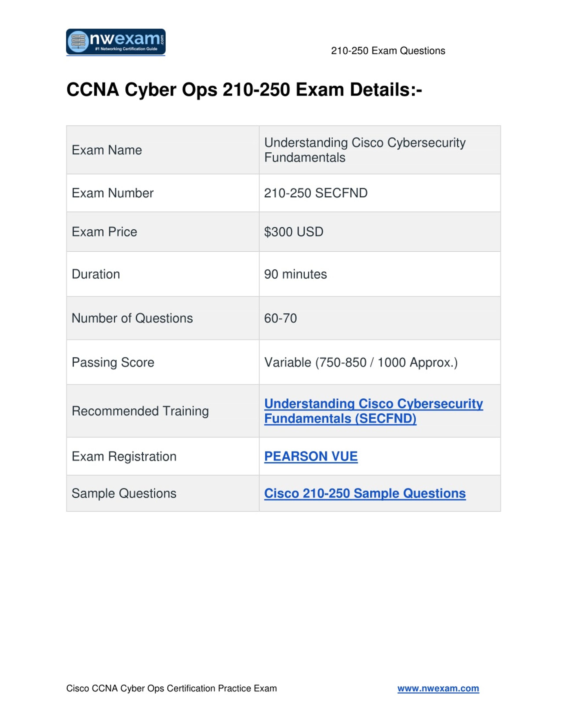The image size is (563, 728).
Task: Click the Recommended Training label
Action: [140, 411]
